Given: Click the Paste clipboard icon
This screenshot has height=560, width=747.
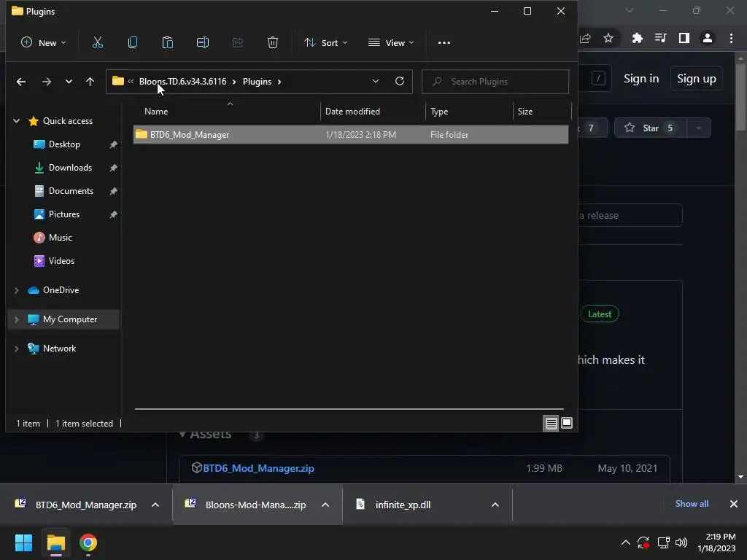Looking at the screenshot, I should (168, 43).
